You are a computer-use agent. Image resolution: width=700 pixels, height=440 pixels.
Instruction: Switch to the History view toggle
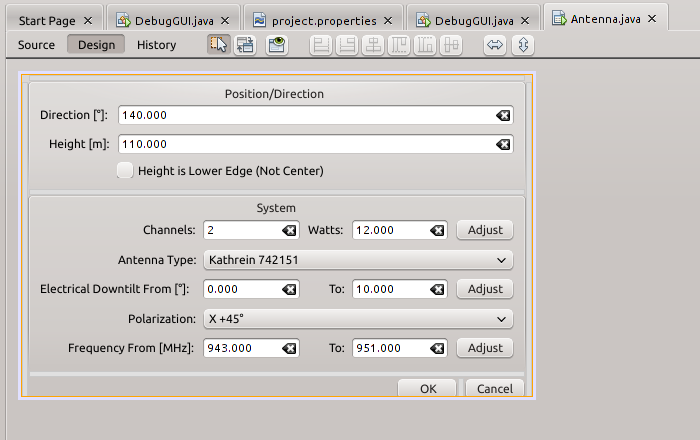pos(156,45)
